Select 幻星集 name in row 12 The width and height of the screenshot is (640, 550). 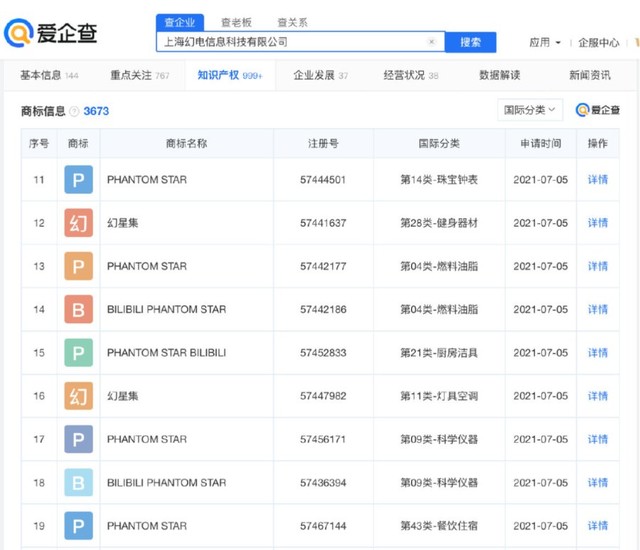point(122,223)
